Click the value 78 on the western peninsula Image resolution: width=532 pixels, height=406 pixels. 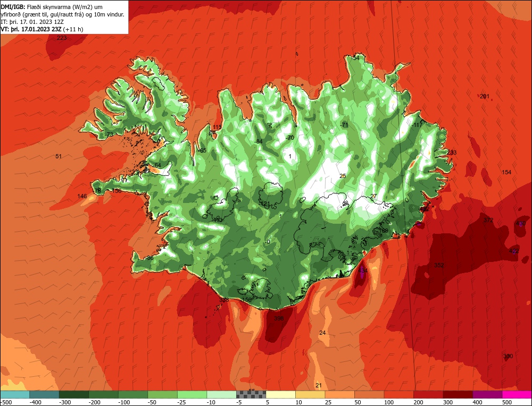click(x=98, y=190)
